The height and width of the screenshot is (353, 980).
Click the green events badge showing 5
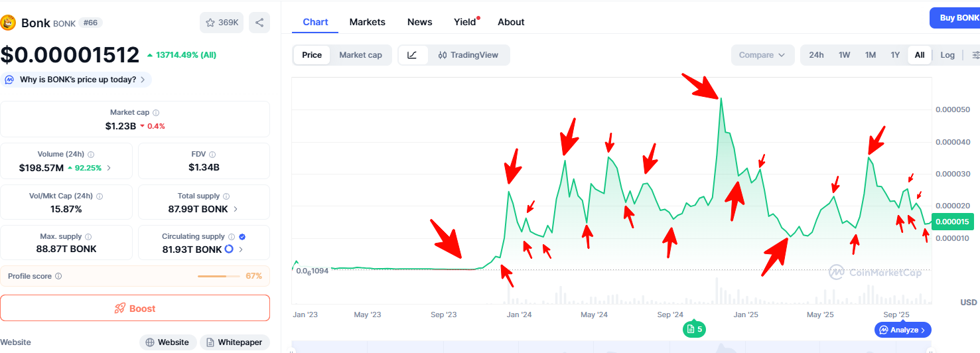[694, 329]
